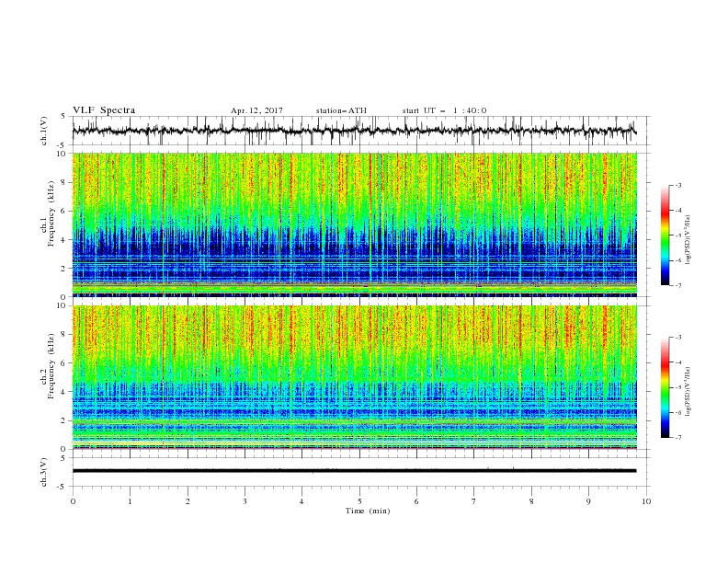
Task: Click the ch.1 "Frequency (kHz)" axis label
Action: [51, 212]
